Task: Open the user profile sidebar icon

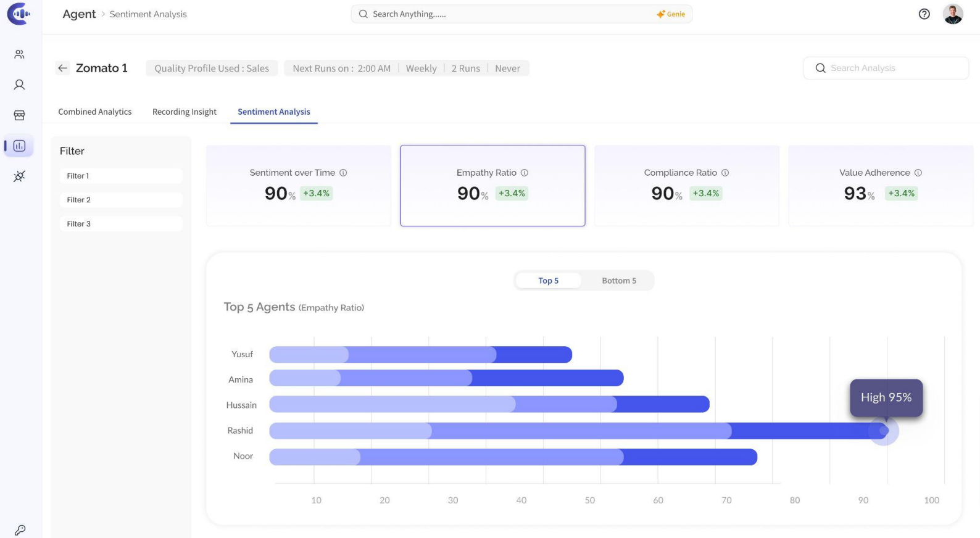Action: pyautogui.click(x=20, y=85)
